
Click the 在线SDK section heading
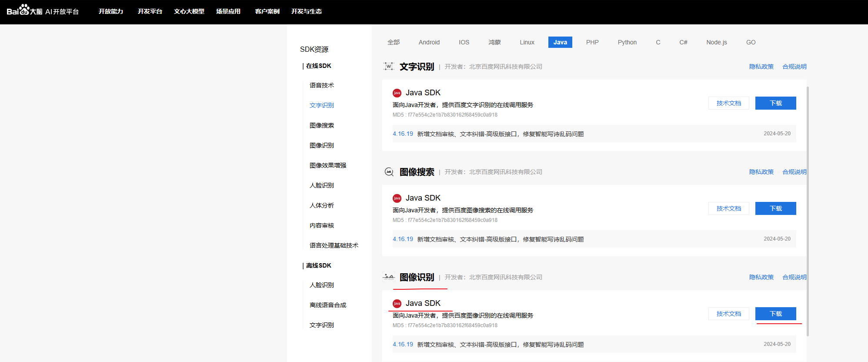pyautogui.click(x=318, y=66)
